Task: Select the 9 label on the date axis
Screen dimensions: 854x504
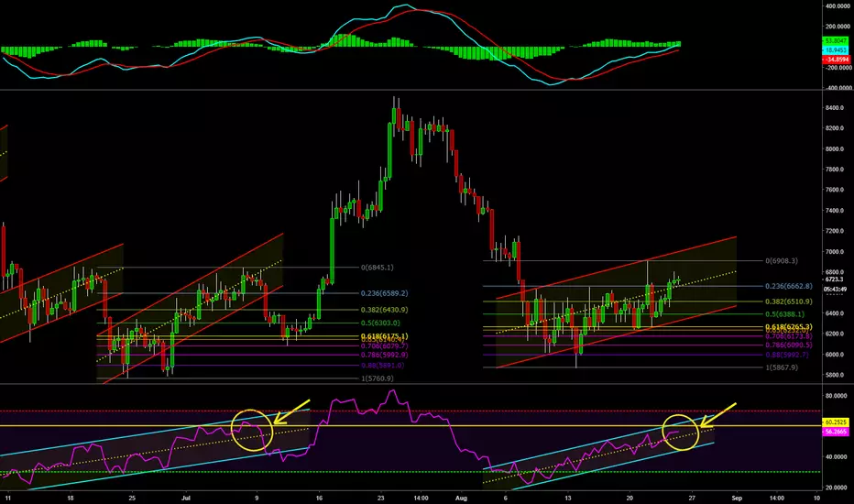Action: point(257,498)
